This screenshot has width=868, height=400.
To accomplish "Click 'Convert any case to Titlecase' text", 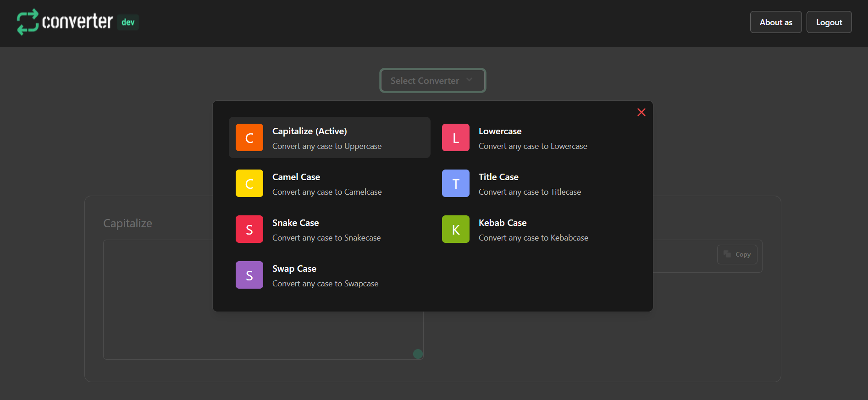I will click(530, 192).
